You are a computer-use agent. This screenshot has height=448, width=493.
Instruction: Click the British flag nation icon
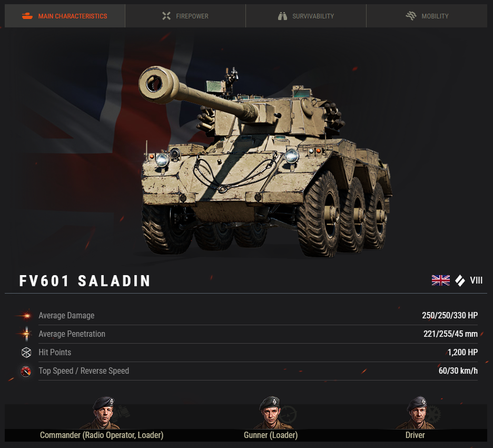click(440, 280)
